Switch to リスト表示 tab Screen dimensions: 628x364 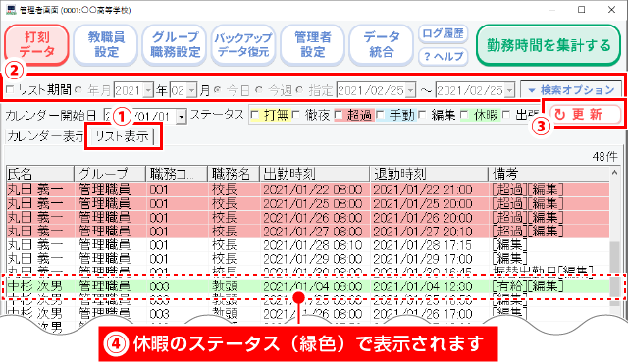(x=122, y=136)
